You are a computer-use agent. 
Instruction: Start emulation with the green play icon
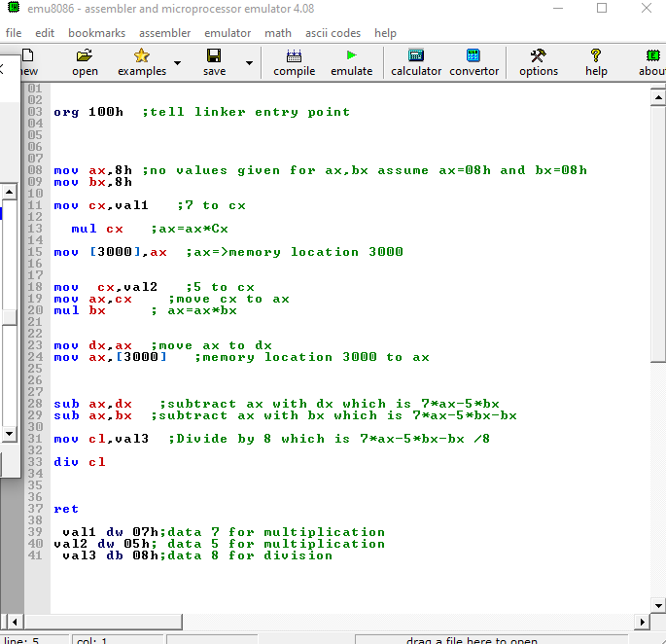pyautogui.click(x=351, y=55)
